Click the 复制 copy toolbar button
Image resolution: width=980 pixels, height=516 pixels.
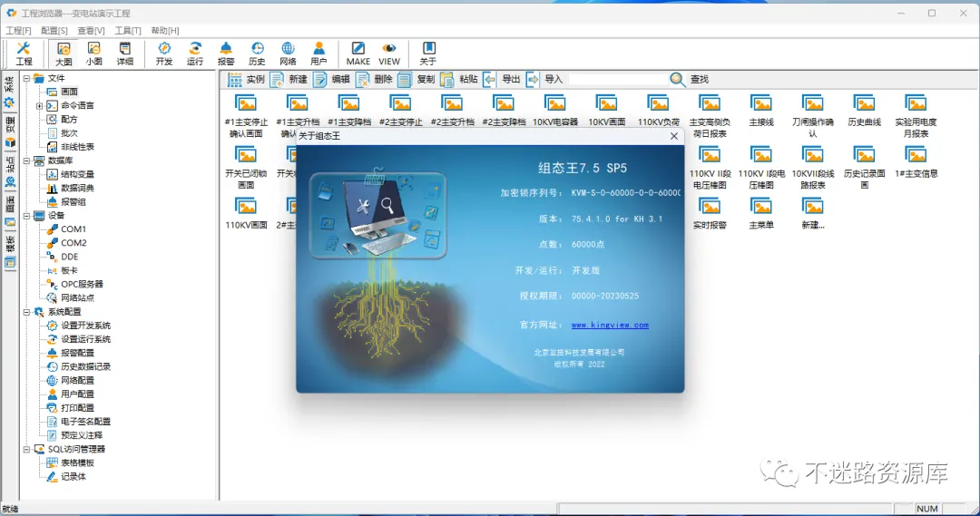pyautogui.click(x=416, y=79)
